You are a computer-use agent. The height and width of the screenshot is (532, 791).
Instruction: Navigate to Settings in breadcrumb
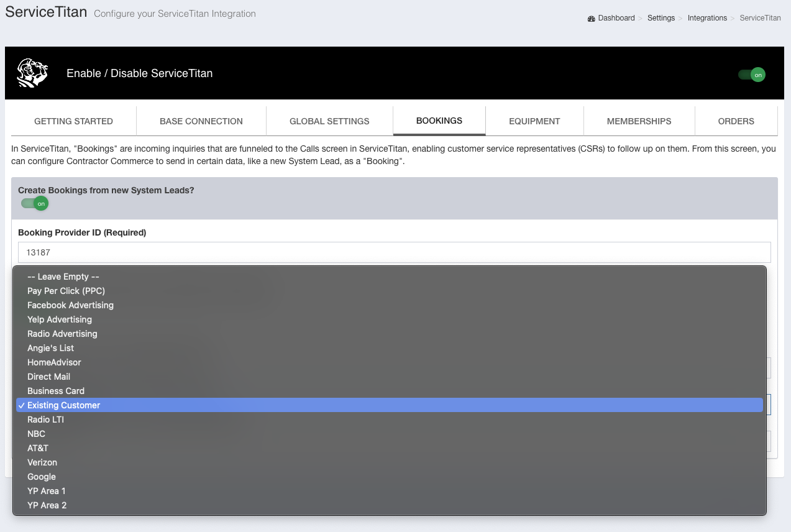tap(661, 18)
